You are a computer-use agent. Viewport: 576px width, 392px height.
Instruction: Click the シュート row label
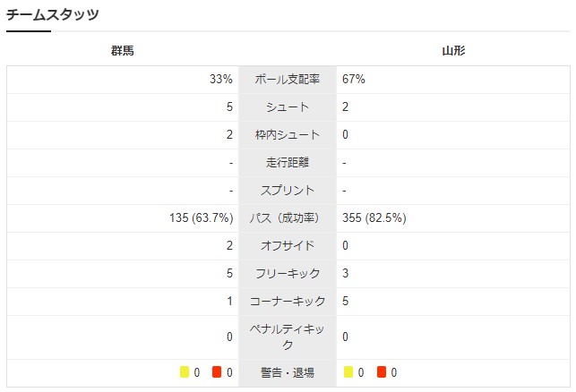click(288, 107)
